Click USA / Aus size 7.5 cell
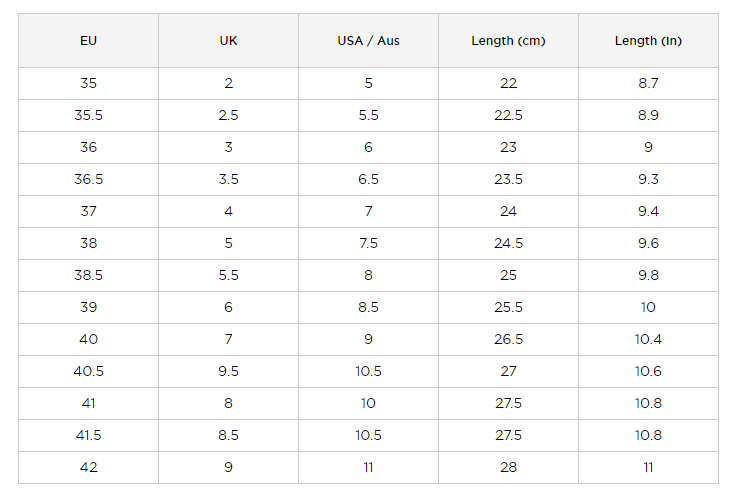 [x=368, y=244]
